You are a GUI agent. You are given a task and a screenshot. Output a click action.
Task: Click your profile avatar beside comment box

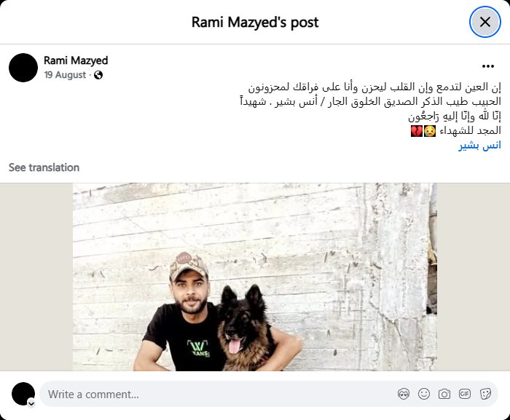coord(23,394)
